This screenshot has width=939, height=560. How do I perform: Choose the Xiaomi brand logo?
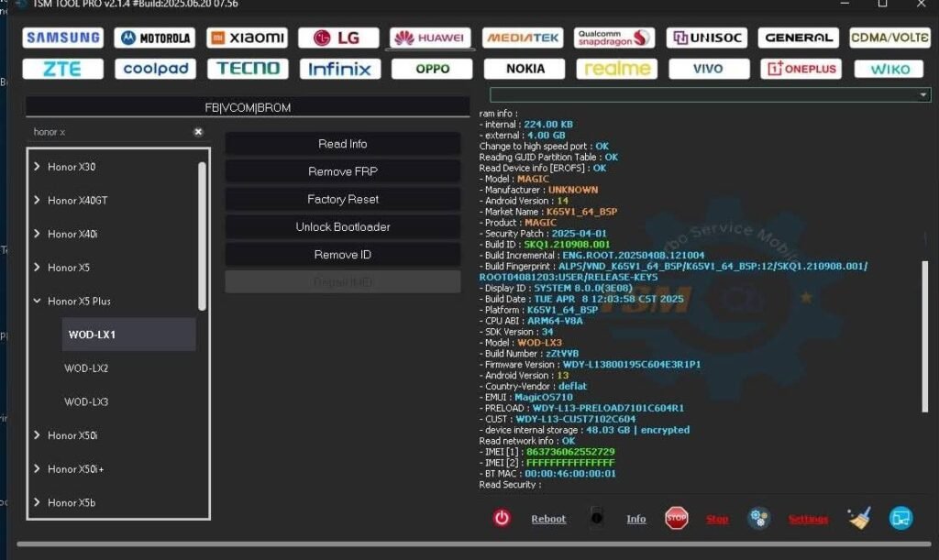(248, 38)
